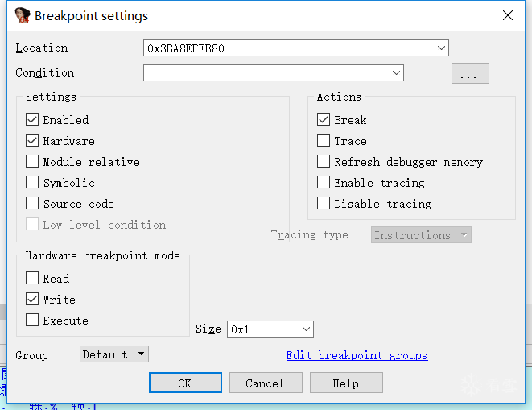Check the Symbolic setting
Screen dimensions: 532x410
[x=32, y=183]
